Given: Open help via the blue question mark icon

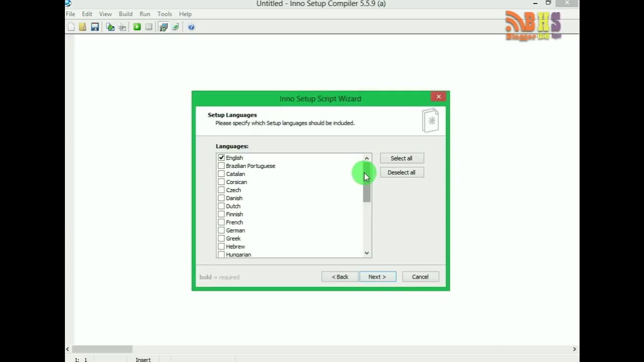Looking at the screenshot, I should pos(191,27).
